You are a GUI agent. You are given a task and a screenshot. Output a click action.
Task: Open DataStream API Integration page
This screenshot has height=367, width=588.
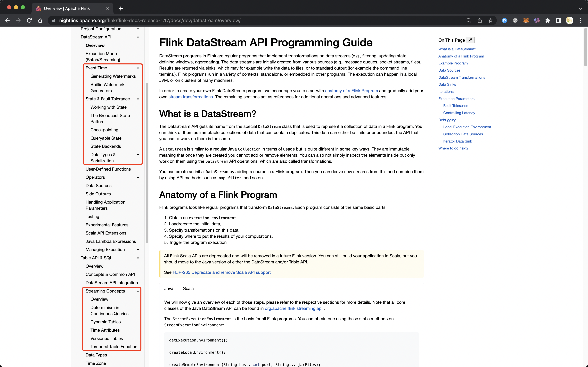112,283
